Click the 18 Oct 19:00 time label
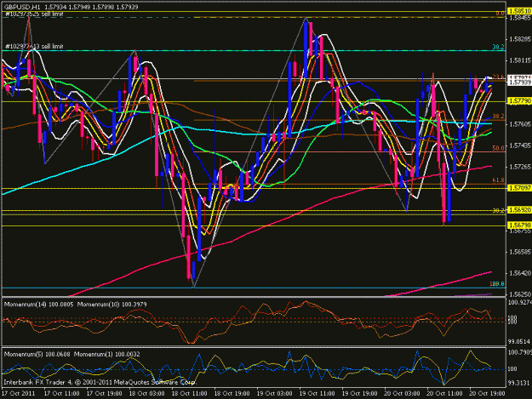 pyautogui.click(x=232, y=393)
